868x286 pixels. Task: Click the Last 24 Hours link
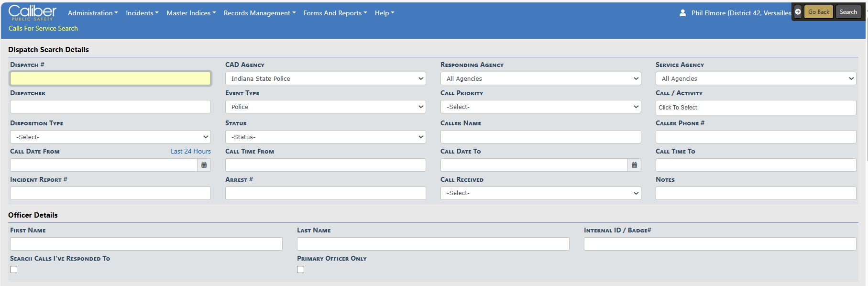click(190, 151)
